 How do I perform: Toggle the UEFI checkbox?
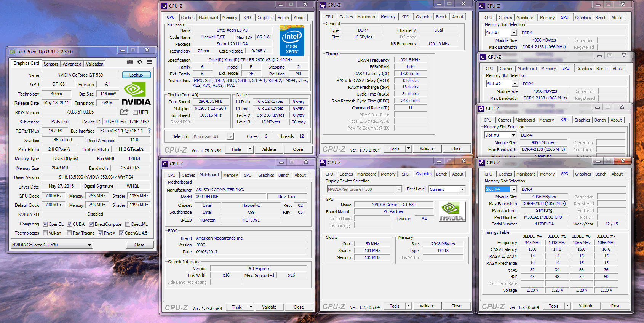(x=135, y=112)
